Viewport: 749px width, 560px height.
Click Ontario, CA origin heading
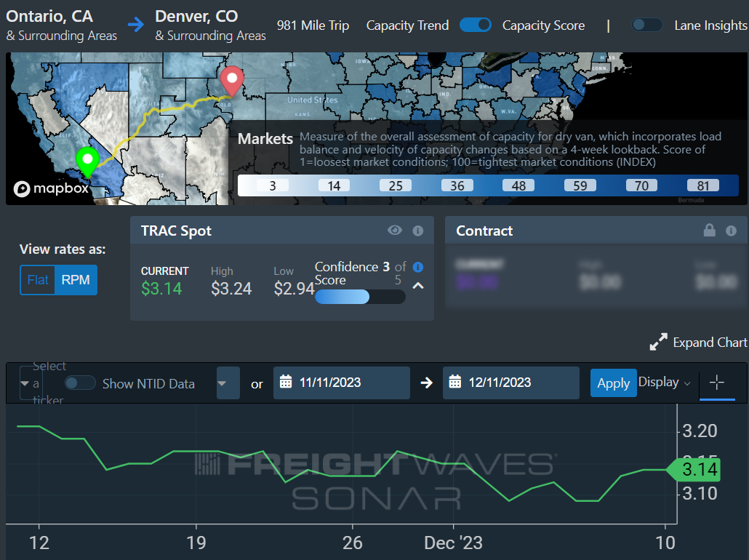(x=49, y=16)
